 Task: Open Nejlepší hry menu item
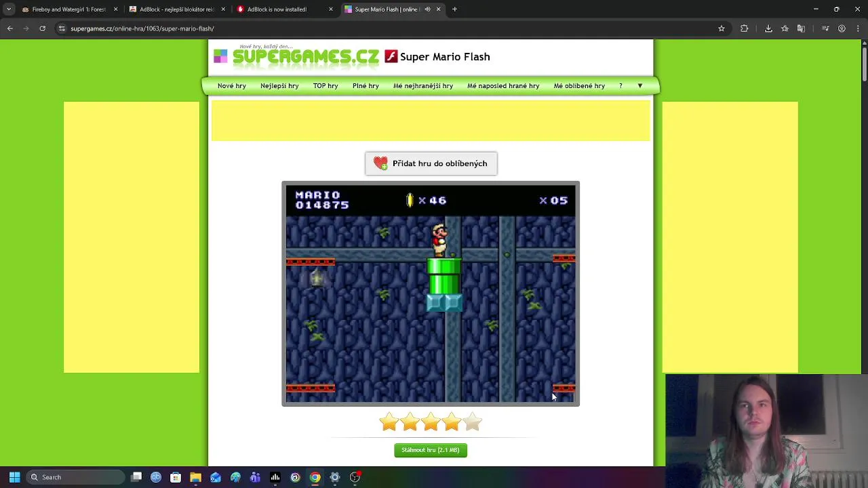point(279,86)
